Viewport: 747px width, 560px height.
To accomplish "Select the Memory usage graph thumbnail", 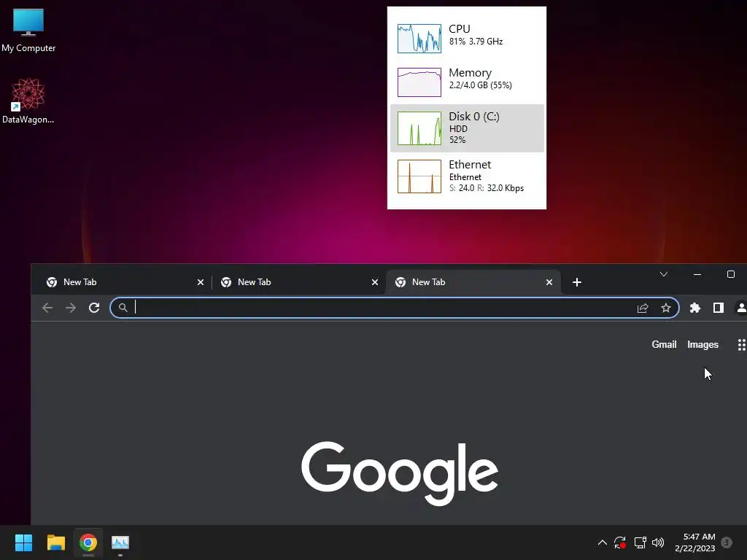I will coord(419,82).
